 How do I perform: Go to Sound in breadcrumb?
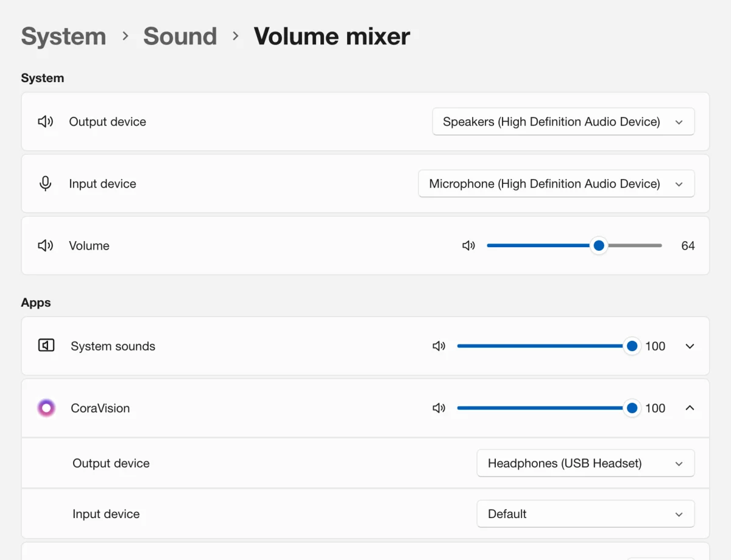point(180,37)
